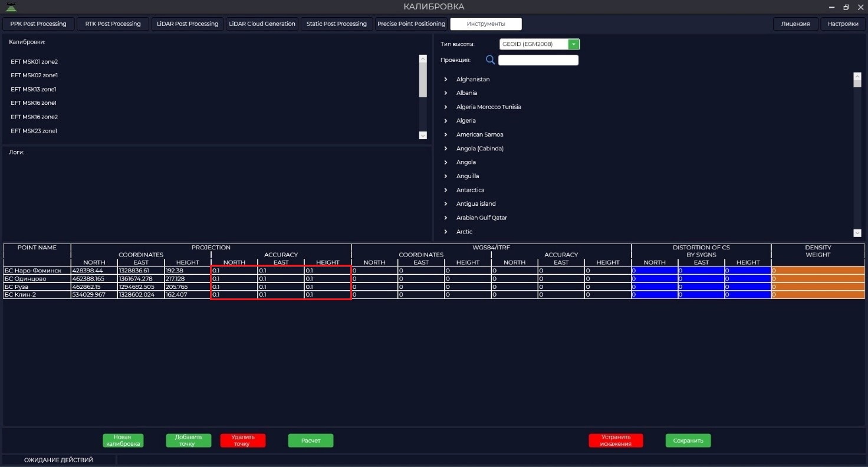Expand the Arabian Gulf Qatar node
This screenshot has width=868, height=467.
click(446, 218)
